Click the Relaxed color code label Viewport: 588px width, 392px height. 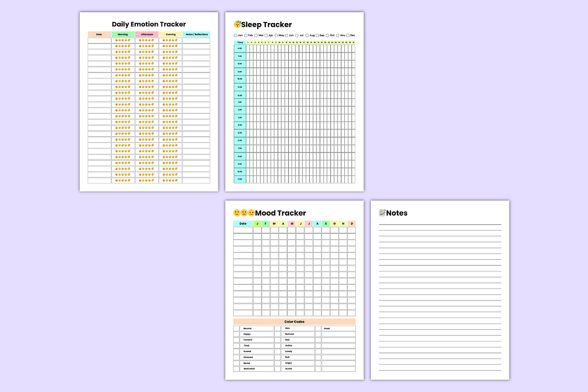[x=290, y=334]
